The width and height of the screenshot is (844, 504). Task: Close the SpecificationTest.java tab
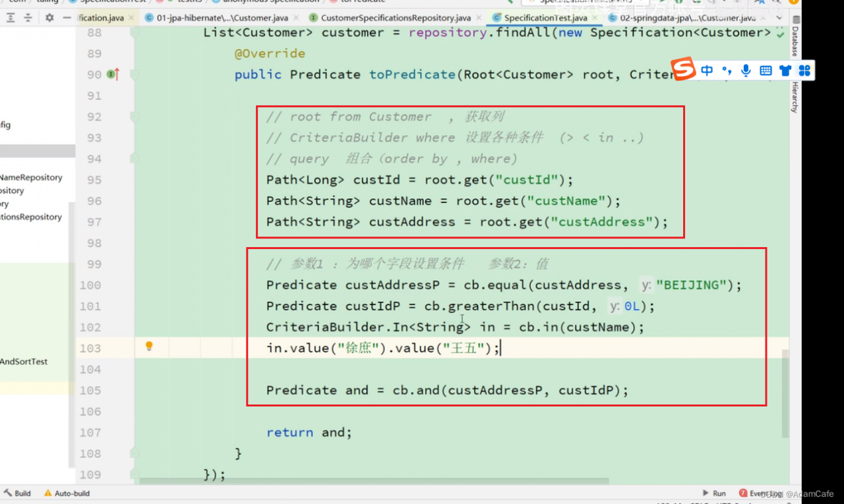(593, 18)
